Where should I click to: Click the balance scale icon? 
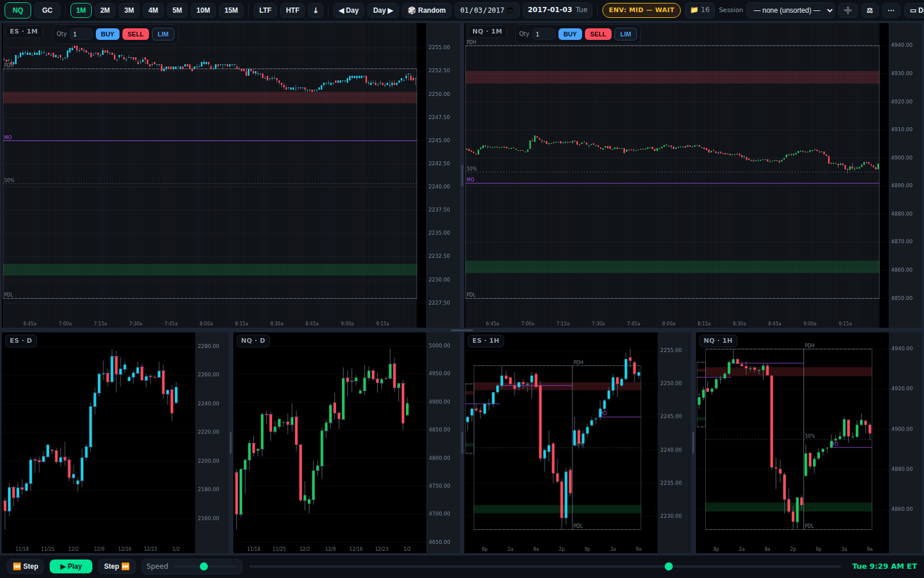[870, 10]
